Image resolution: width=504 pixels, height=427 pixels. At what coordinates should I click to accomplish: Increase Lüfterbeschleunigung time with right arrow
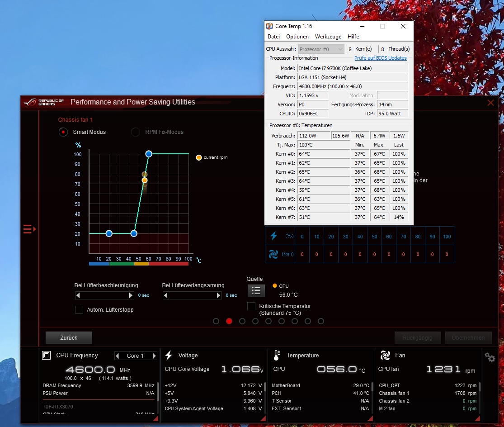131,295
